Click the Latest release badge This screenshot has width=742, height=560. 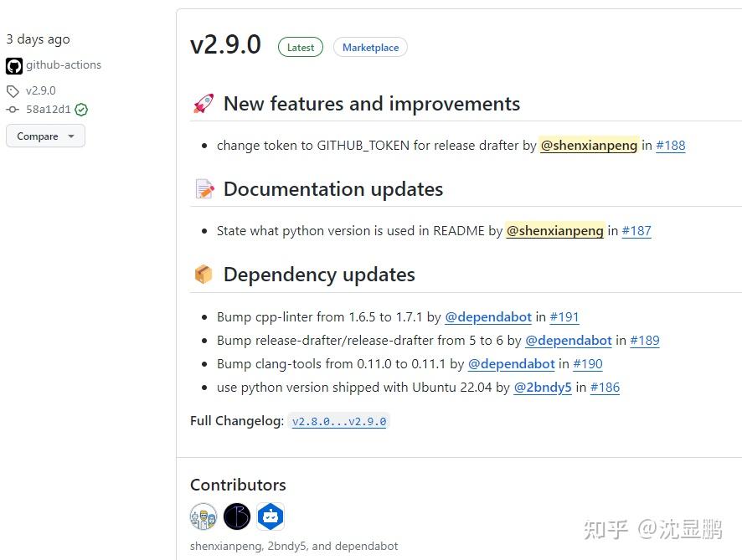point(300,47)
